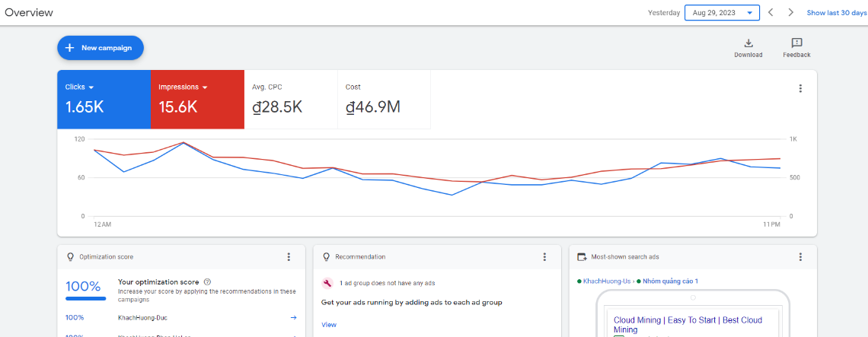Go to previous date with left chevron

point(771,13)
